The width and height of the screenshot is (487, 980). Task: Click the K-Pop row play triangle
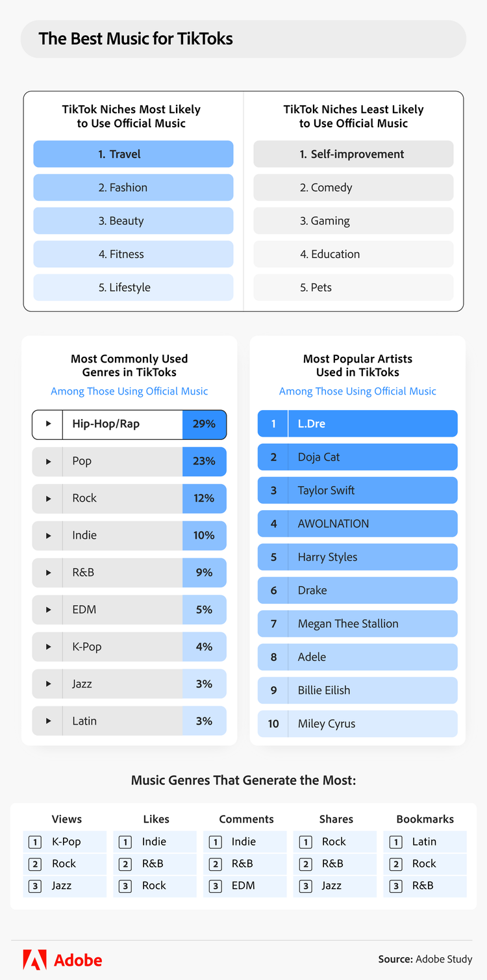pyautogui.click(x=48, y=647)
